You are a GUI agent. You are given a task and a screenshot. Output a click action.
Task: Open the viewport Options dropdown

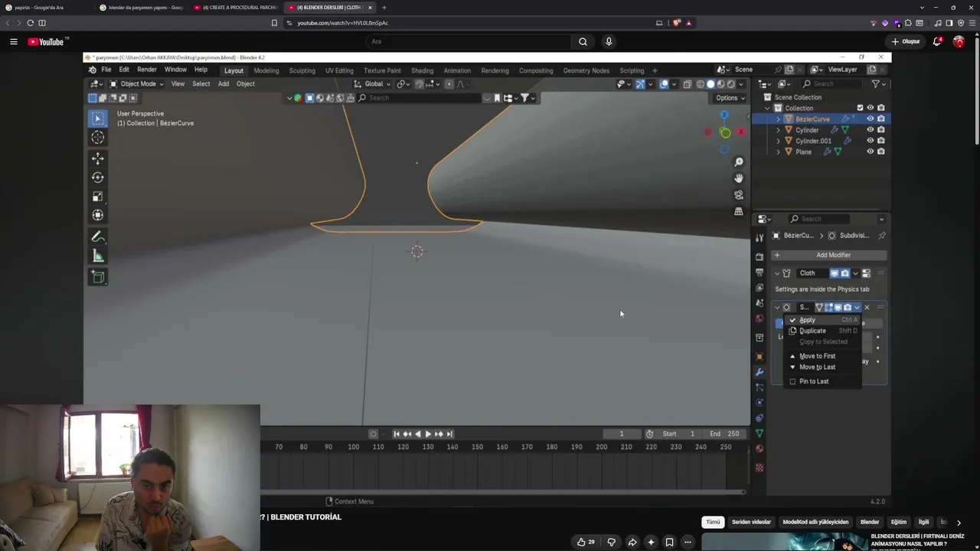(x=730, y=98)
